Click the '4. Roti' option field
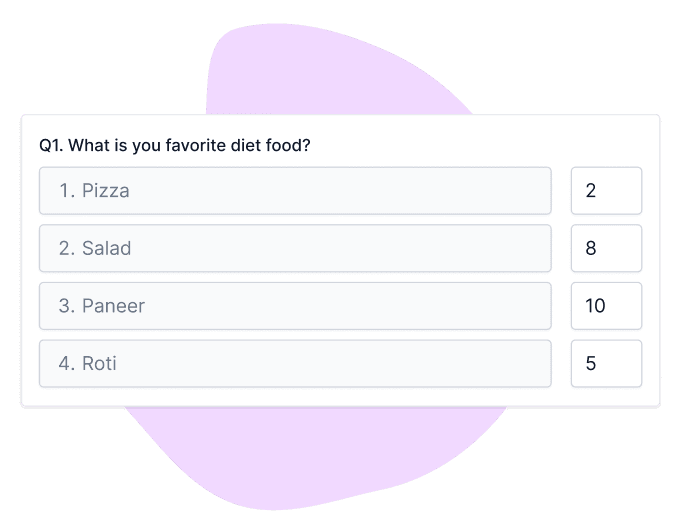Viewport: 682px width, 521px height. point(294,364)
